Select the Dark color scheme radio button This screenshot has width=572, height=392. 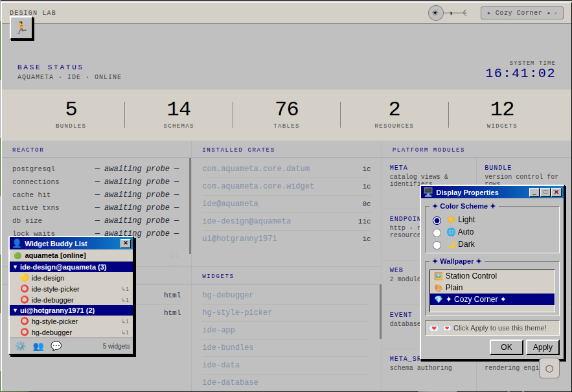(437, 245)
